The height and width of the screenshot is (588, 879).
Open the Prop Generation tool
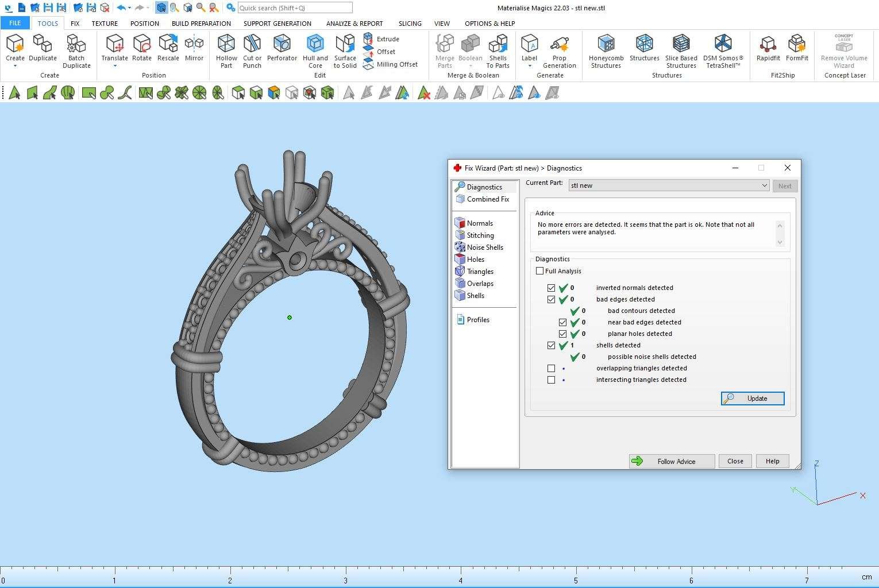(x=559, y=51)
